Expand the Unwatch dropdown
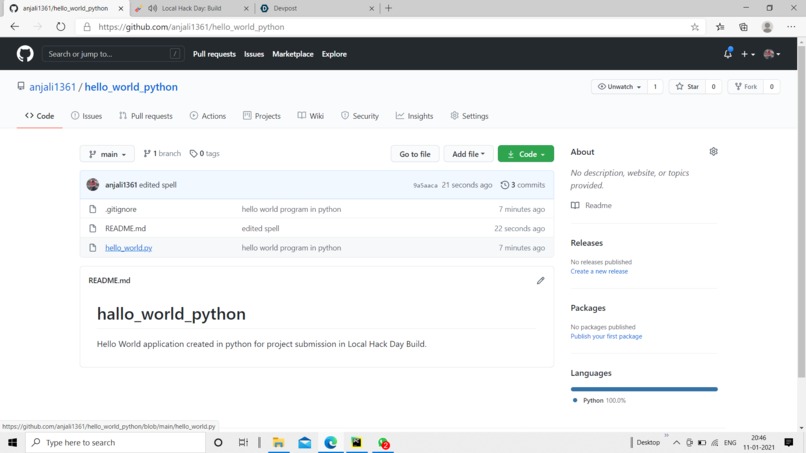806x453 pixels. [619, 87]
